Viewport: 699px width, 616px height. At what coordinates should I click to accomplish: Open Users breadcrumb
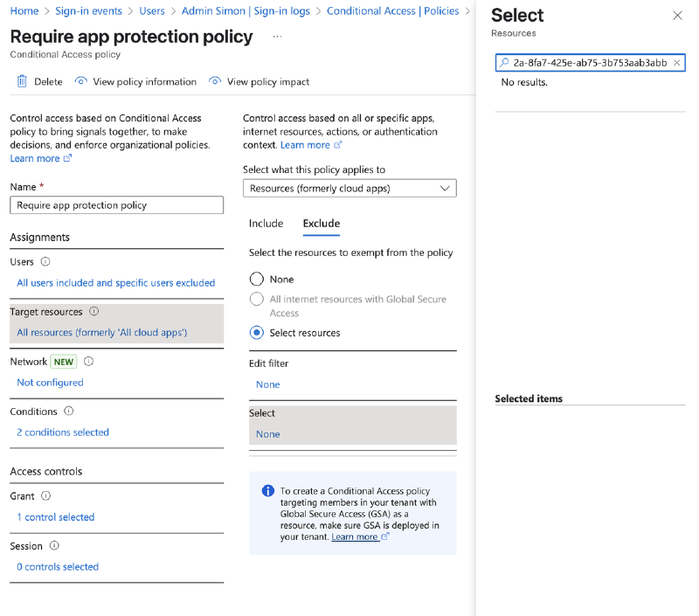[x=152, y=11]
